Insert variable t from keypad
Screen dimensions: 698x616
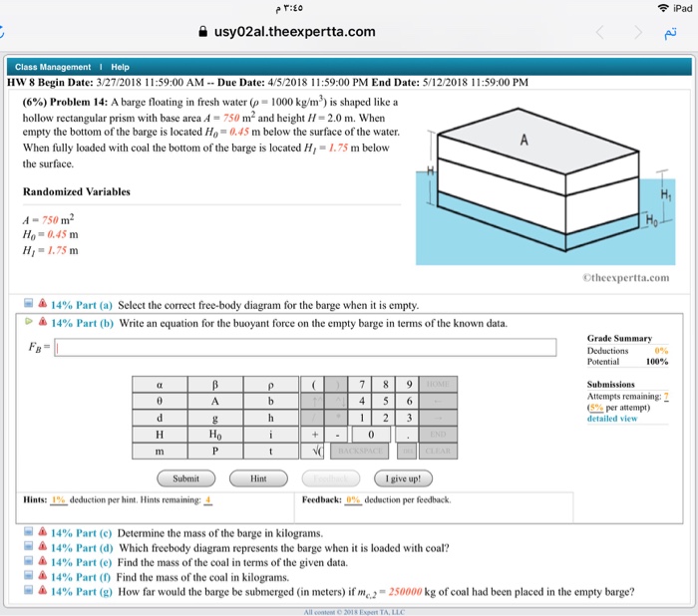tap(270, 451)
